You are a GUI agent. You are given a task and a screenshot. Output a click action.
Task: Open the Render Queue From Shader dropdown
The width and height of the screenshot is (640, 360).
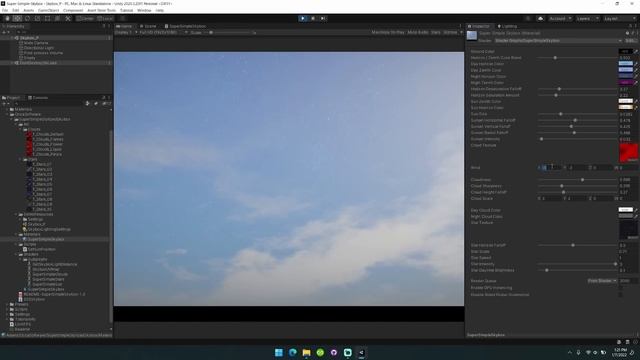pyautogui.click(x=602, y=281)
